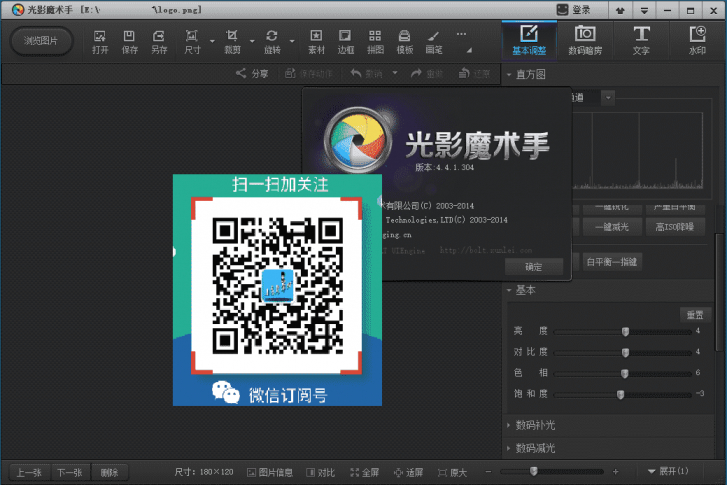Open title bar menu dropdown icon
The image size is (727, 485).
click(x=644, y=10)
